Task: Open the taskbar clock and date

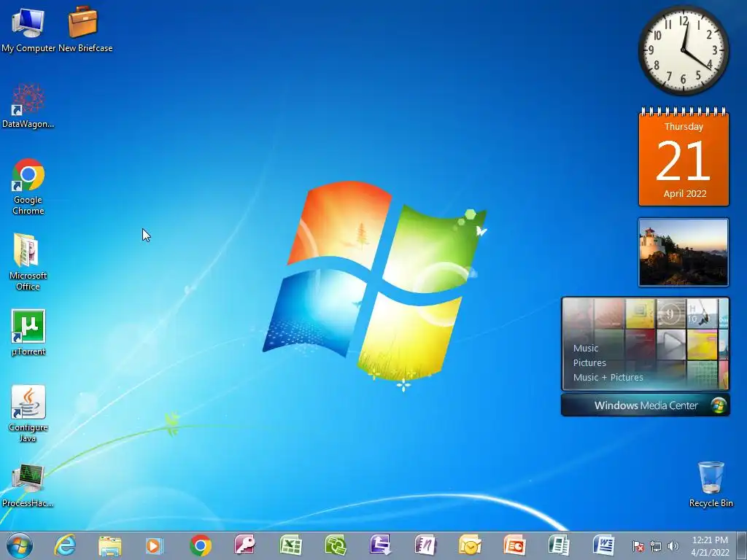Action: 710,546
